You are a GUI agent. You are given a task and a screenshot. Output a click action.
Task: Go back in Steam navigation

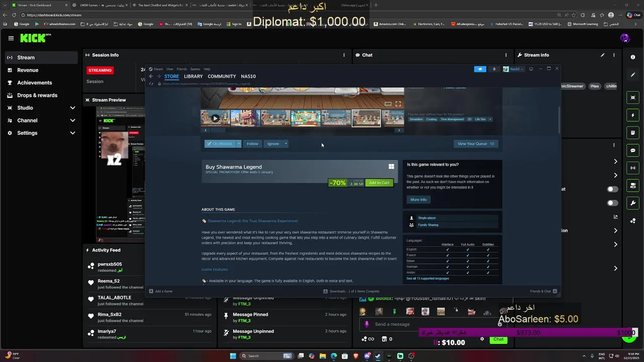click(x=151, y=76)
